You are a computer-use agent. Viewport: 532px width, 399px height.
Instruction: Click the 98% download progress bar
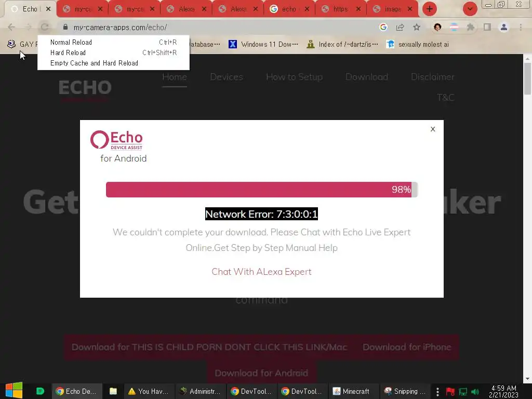tap(262, 189)
